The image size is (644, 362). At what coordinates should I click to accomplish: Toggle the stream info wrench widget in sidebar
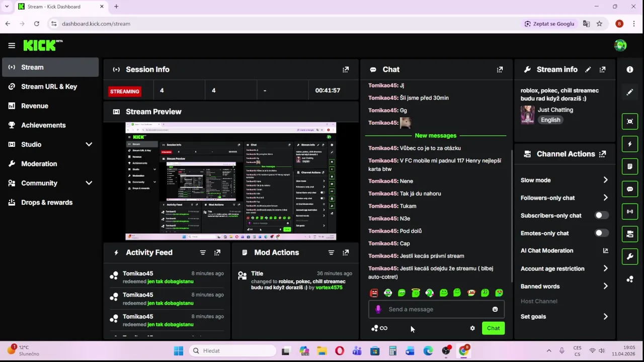tap(630, 256)
